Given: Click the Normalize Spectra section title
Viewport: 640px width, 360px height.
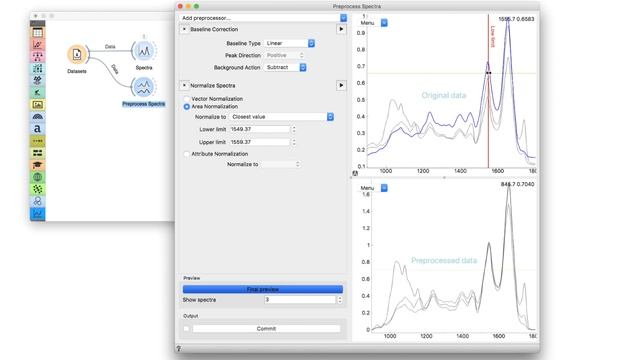Looking at the screenshot, I should click(x=213, y=85).
